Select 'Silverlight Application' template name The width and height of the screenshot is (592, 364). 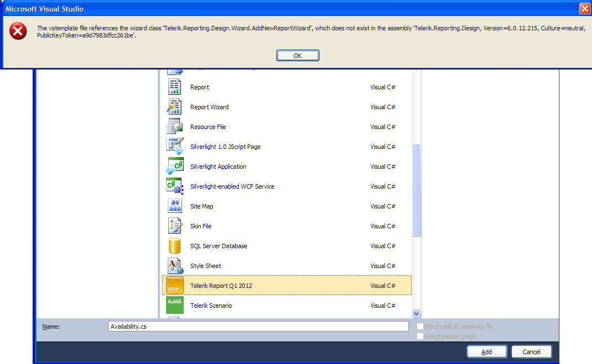point(218,167)
